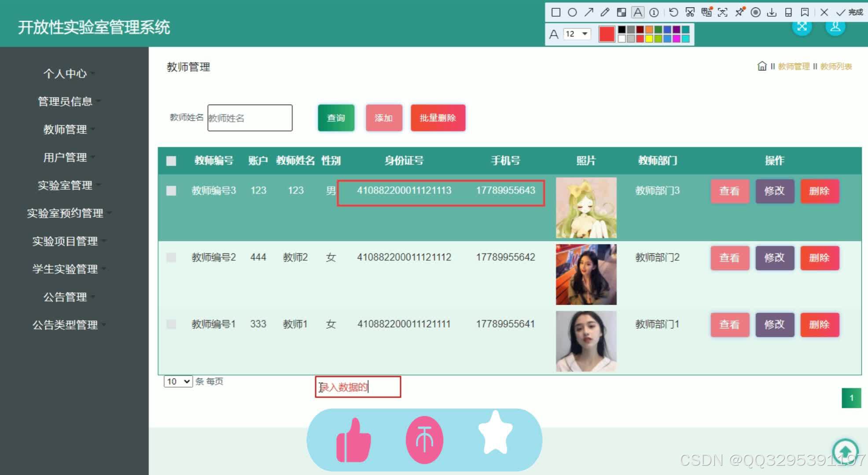The image size is (868, 475).
Task: Open the font size 12 dropdown
Action: coord(577,34)
